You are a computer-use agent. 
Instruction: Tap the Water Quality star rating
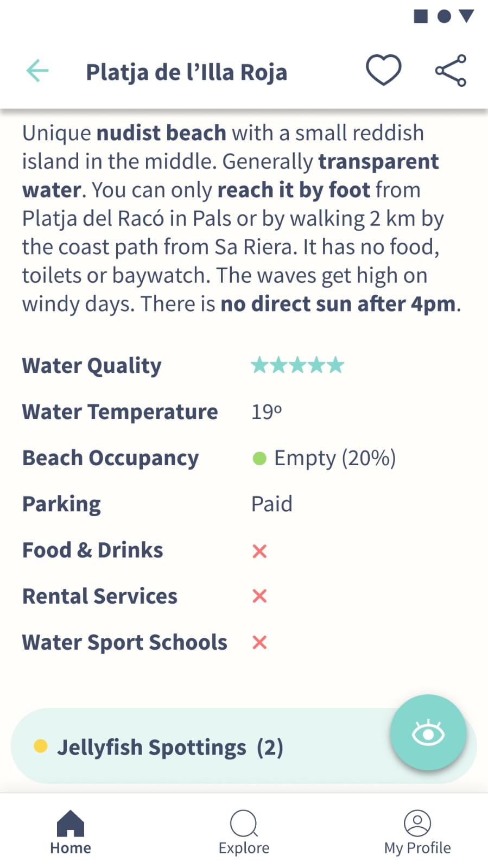pos(297,365)
